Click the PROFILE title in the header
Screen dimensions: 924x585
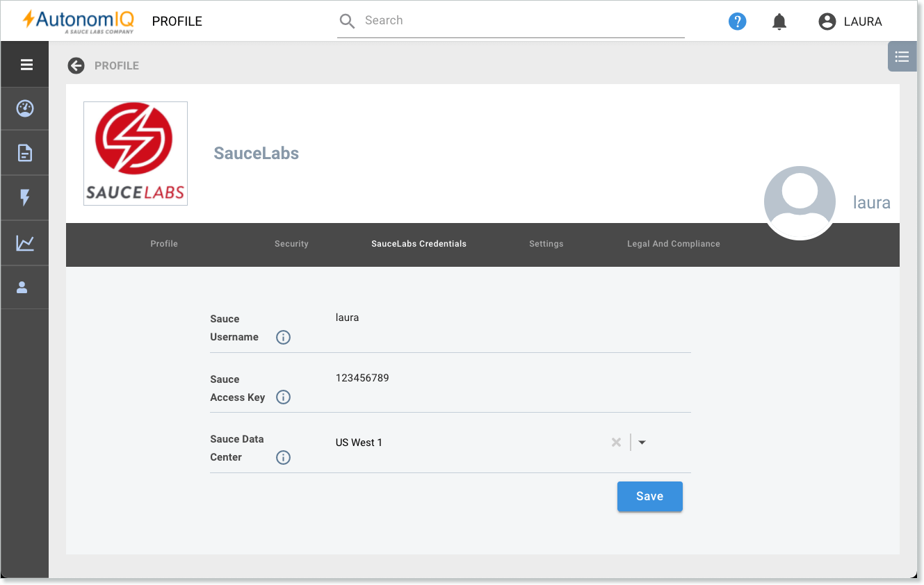coord(177,22)
